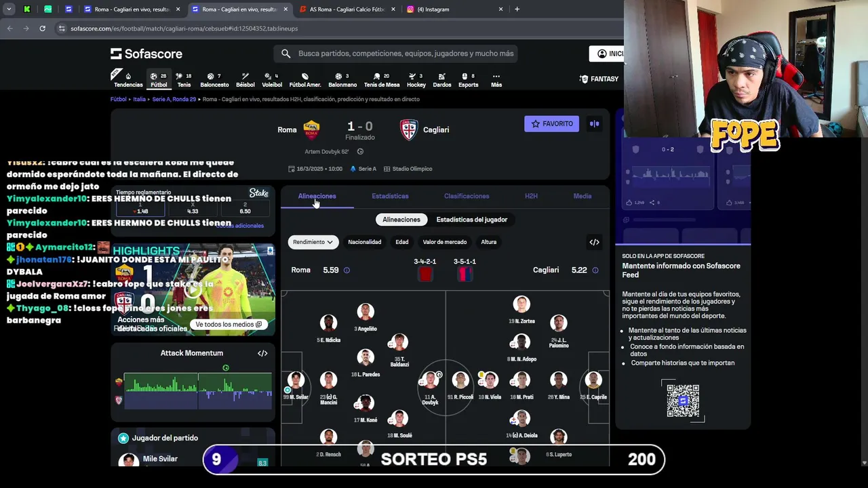This screenshot has height=488, width=868.
Task: Click embed code icon in lineups
Action: click(x=594, y=242)
